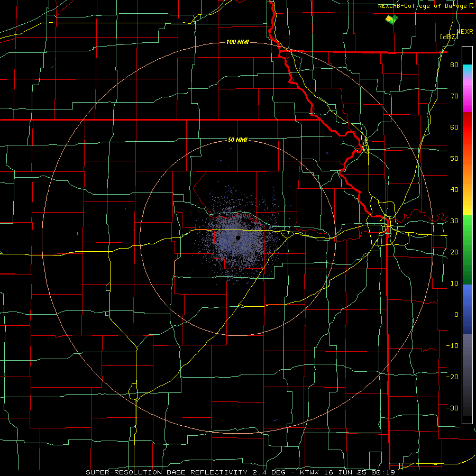Click the blue segment of the color bar
This screenshot has width=476, height=476.
tap(467, 308)
